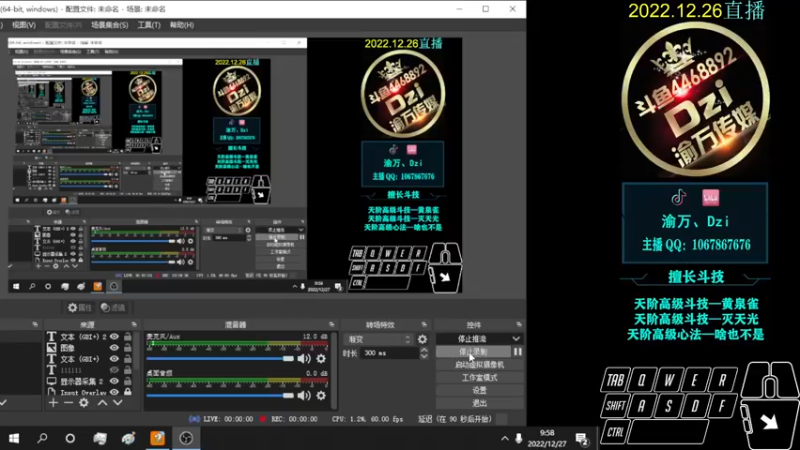Pop out the 混音器 mixer dock
Viewport: 800px width, 450px height.
click(332, 324)
